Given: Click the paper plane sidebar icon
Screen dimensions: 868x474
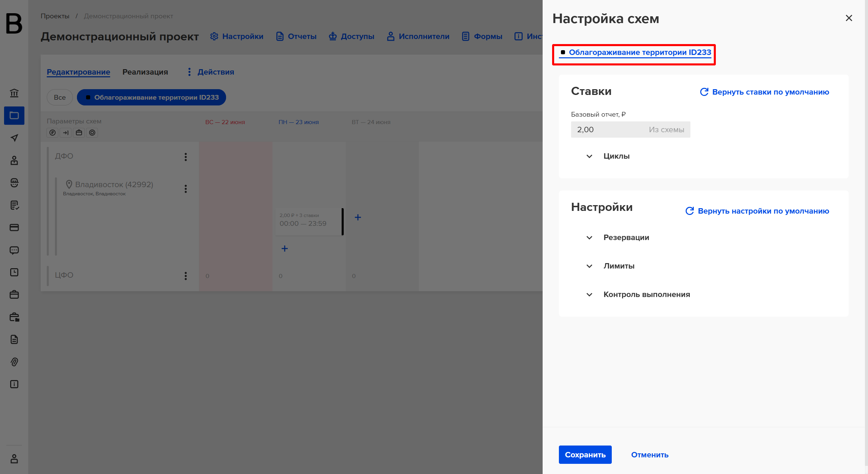Looking at the screenshot, I should pyautogui.click(x=14, y=138).
